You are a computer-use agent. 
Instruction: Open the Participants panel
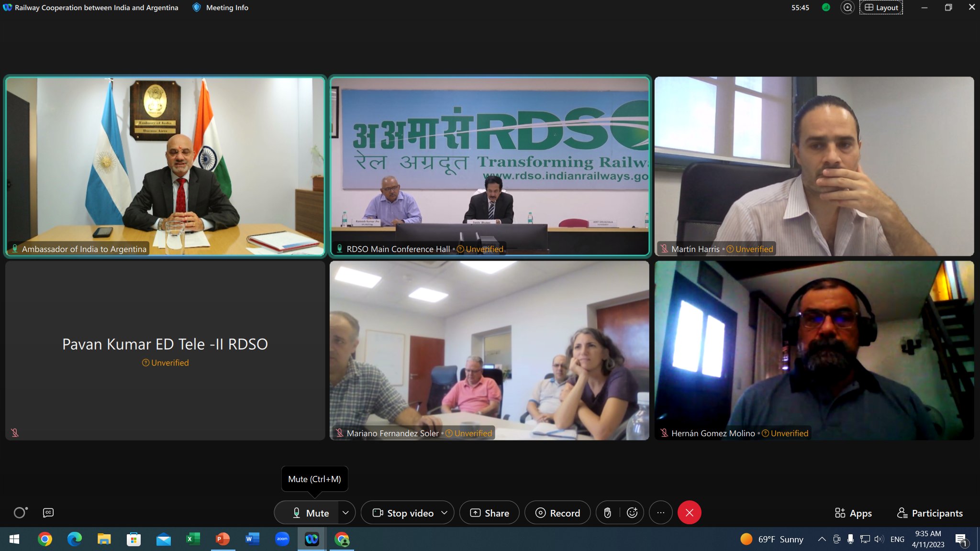pos(930,513)
